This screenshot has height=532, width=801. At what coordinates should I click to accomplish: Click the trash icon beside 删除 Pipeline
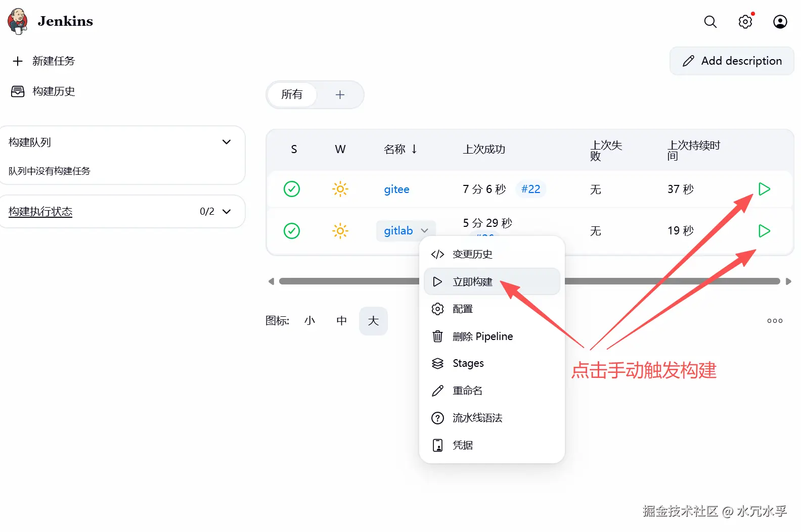(x=437, y=336)
